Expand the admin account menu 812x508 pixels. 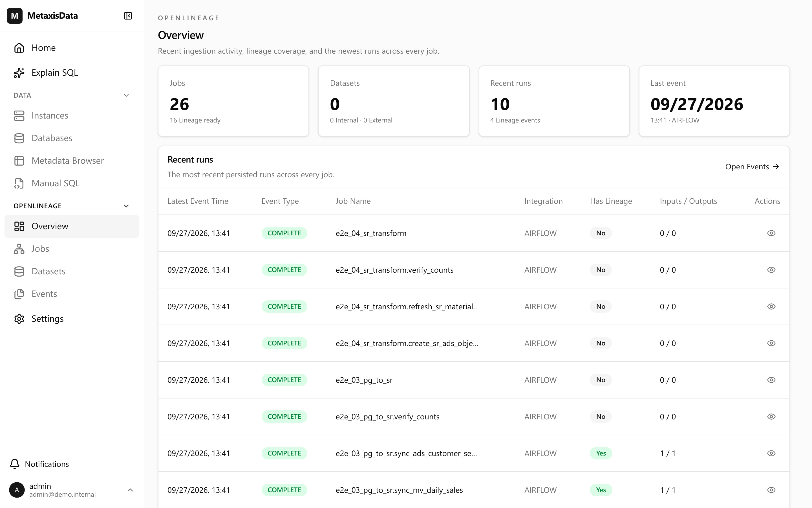tap(130, 490)
